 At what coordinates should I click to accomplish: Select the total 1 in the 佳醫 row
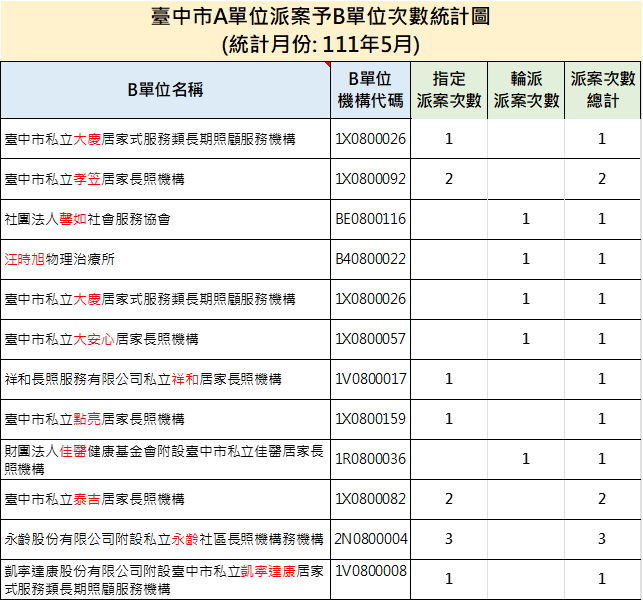tap(602, 459)
